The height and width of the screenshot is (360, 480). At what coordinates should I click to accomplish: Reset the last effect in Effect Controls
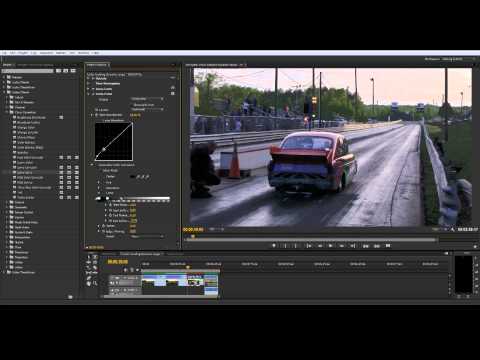[173, 94]
